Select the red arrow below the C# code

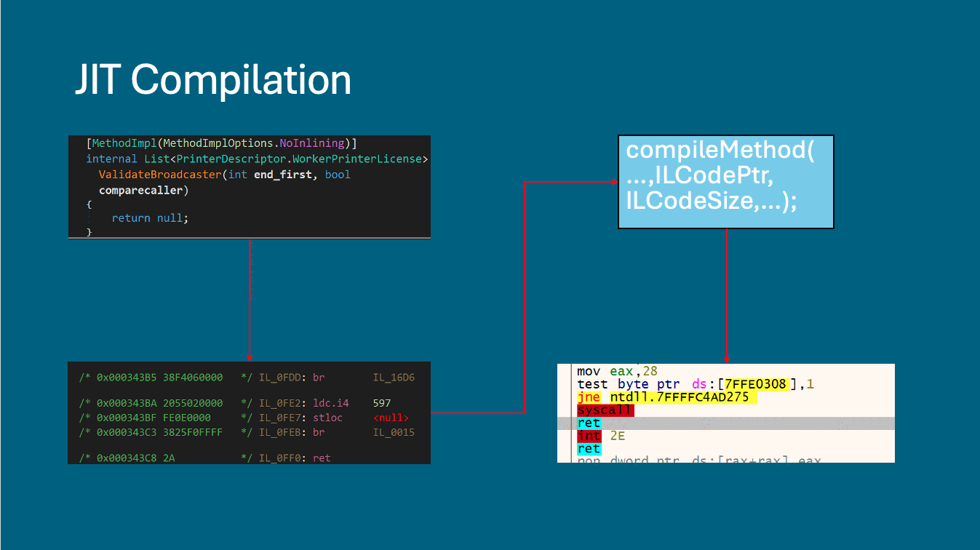point(250,300)
